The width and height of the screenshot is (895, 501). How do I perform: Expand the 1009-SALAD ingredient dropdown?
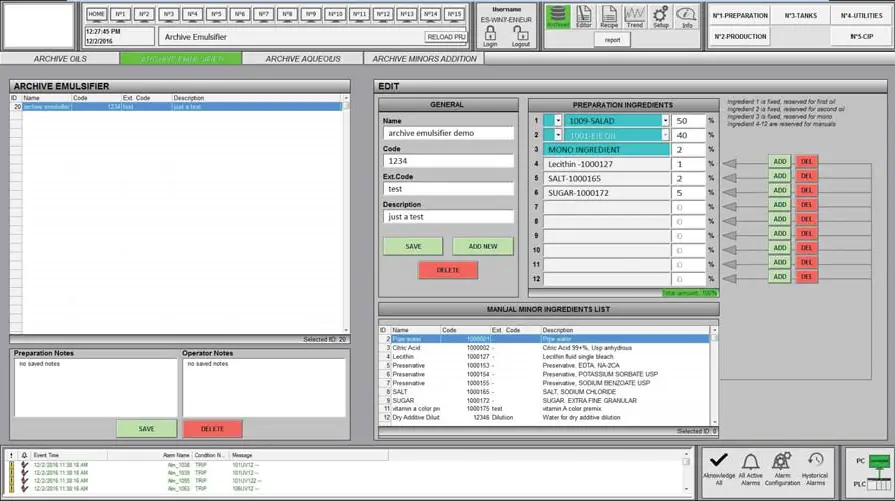coord(665,121)
